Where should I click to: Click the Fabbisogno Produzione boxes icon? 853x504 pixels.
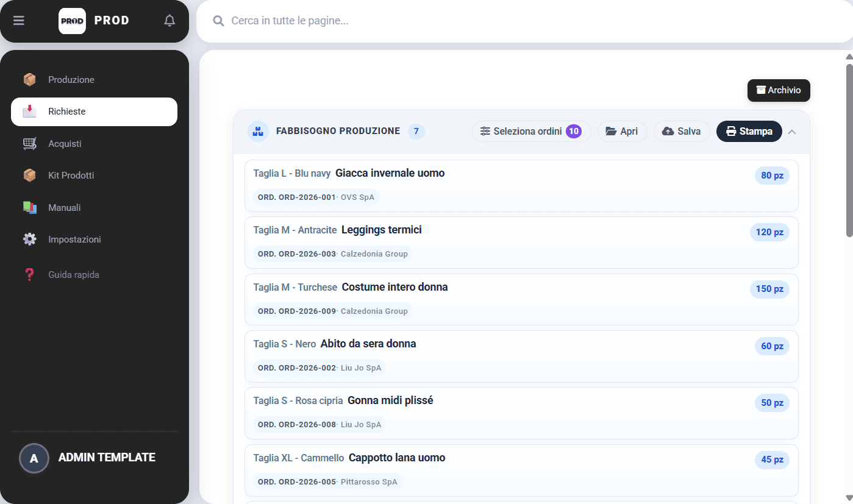pyautogui.click(x=259, y=131)
